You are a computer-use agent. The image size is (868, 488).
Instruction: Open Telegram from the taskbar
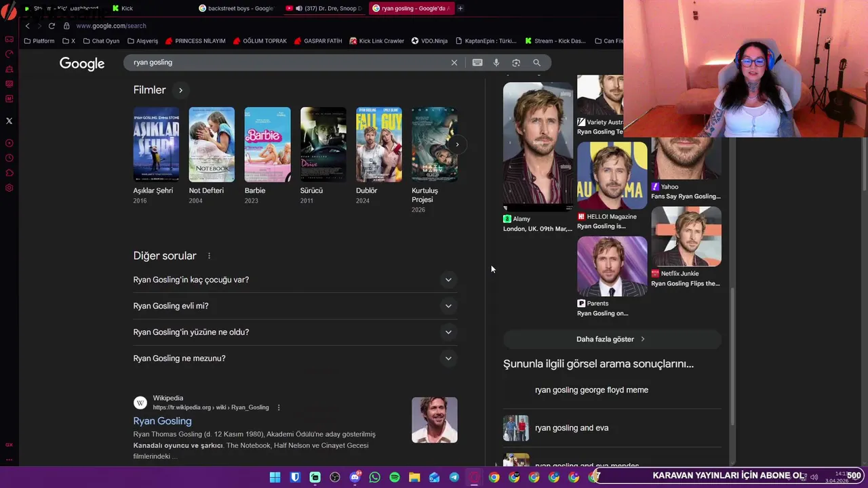pyautogui.click(x=454, y=478)
